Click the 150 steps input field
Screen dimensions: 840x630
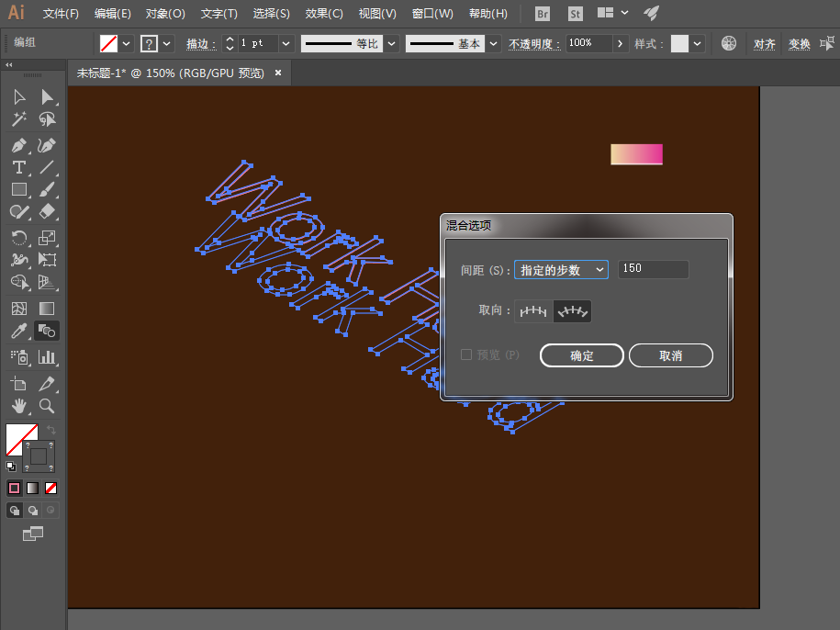(x=653, y=269)
